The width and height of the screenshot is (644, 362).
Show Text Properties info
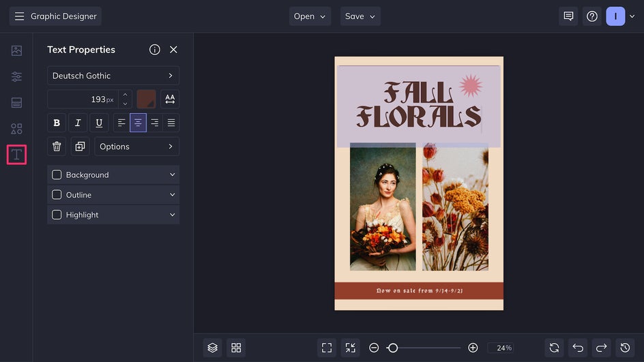click(154, 50)
